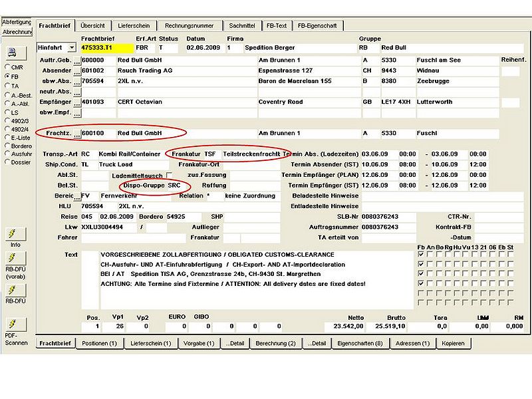Select the Abrechnung side tab
The image size is (532, 399).
point(17,32)
